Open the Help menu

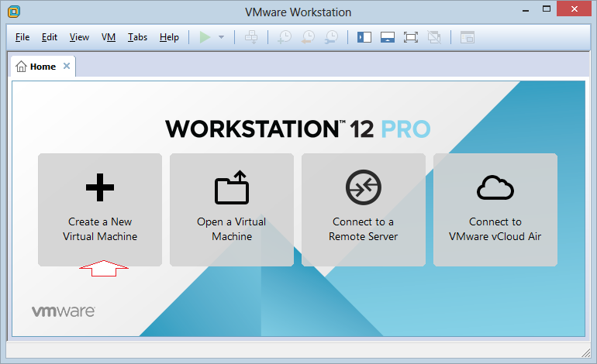[x=170, y=37]
